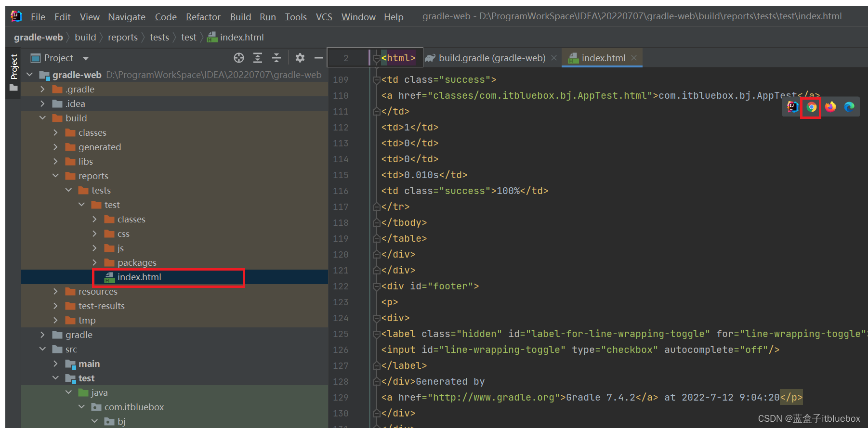868x428 pixels.
Task: Click the Select Opened File target icon
Action: point(239,58)
